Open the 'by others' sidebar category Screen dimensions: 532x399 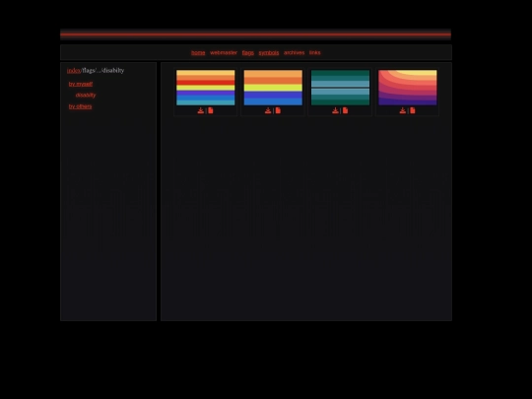[80, 106]
